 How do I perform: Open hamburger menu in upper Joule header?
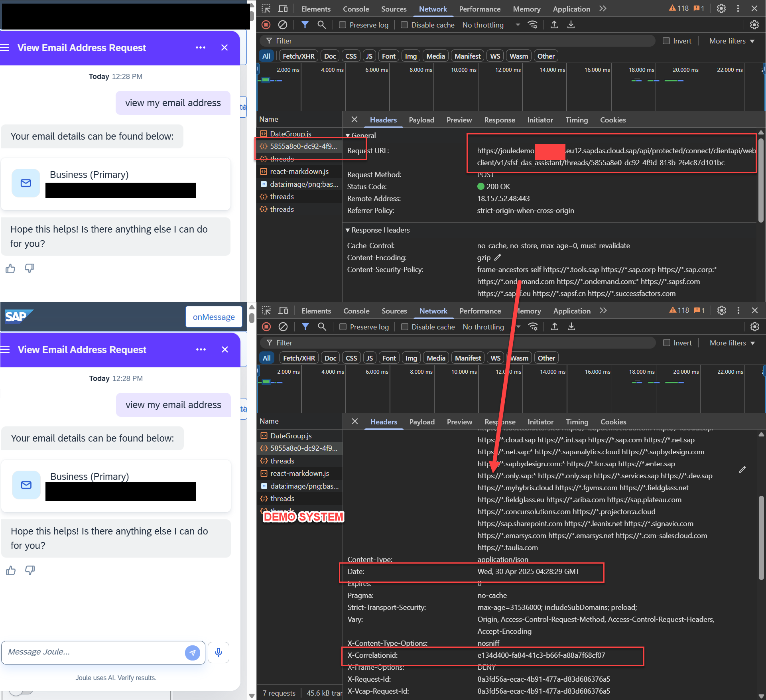click(x=5, y=47)
